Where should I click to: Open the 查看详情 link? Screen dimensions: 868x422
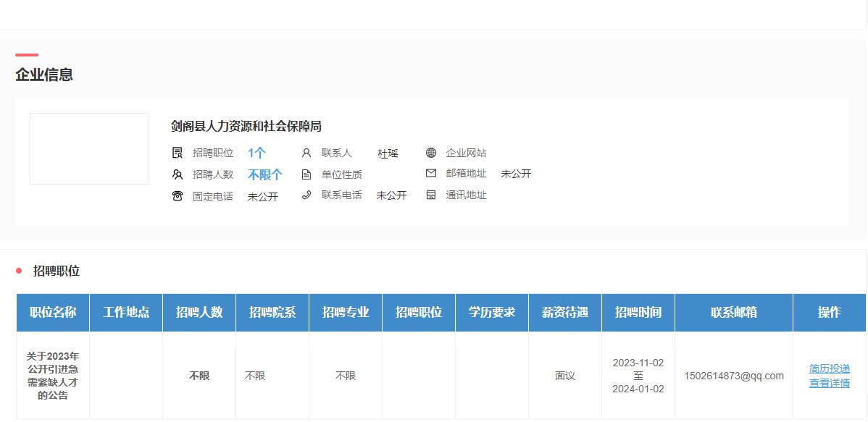click(829, 383)
